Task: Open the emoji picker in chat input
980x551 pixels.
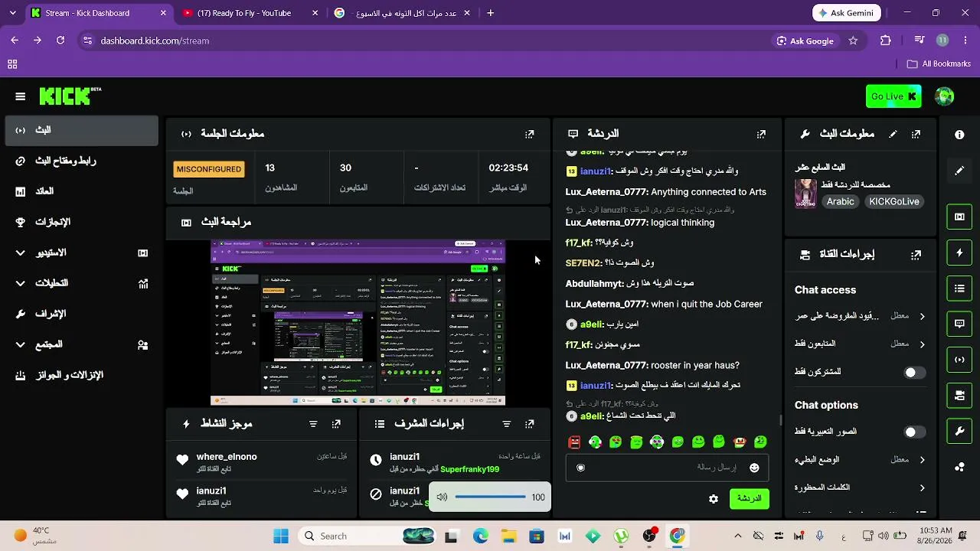Action: pos(754,468)
